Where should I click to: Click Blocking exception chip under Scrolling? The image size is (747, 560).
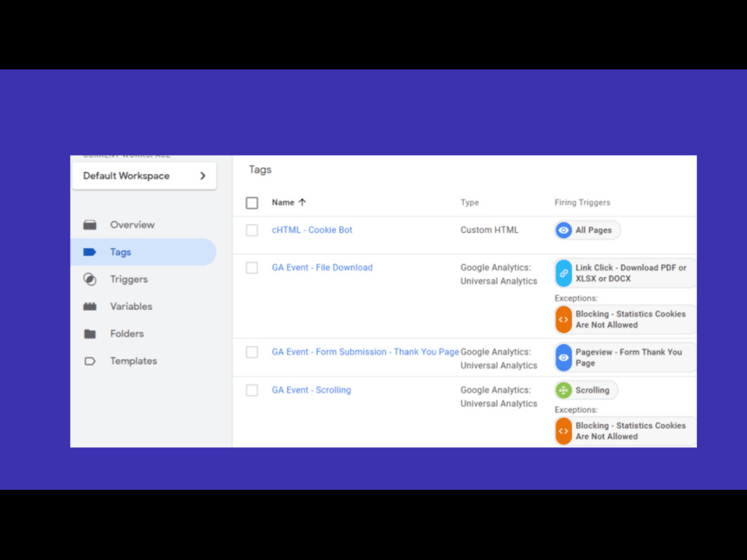pos(625,431)
